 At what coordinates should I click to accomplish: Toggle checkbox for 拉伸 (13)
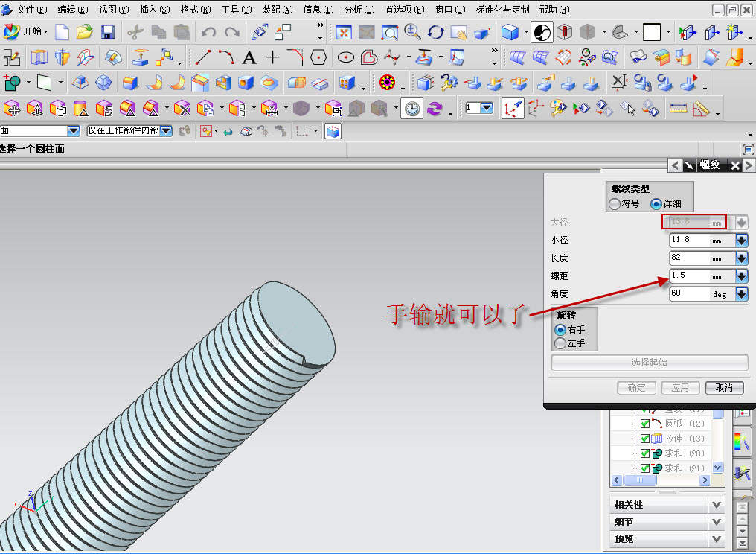(x=644, y=439)
